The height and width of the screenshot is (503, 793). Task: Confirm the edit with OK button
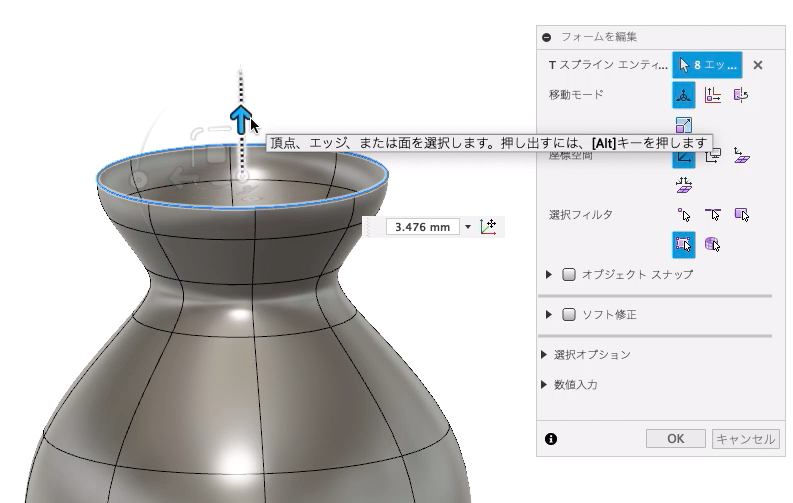tap(676, 438)
